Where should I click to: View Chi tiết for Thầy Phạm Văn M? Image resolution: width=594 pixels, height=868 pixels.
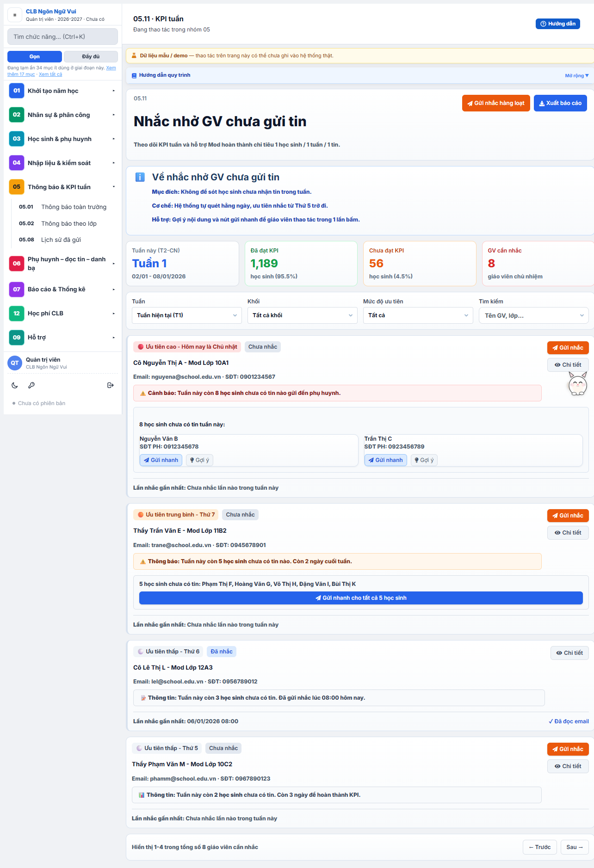click(568, 766)
